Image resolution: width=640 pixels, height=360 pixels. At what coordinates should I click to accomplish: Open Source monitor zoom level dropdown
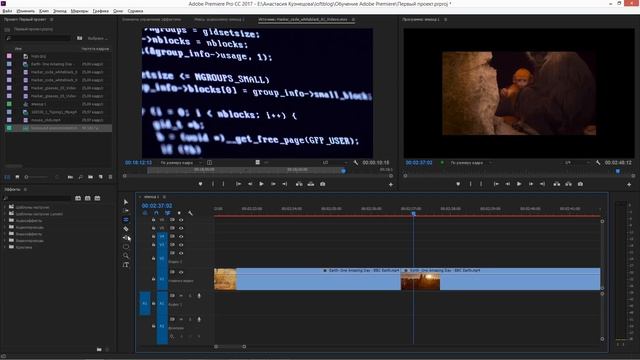coord(180,162)
